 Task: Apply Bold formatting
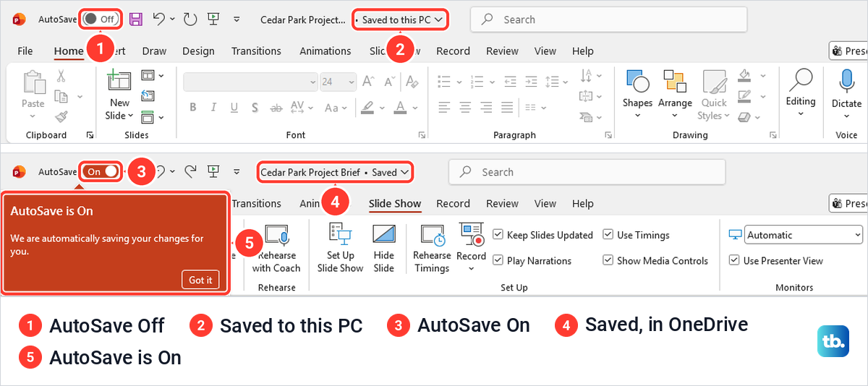[193, 108]
